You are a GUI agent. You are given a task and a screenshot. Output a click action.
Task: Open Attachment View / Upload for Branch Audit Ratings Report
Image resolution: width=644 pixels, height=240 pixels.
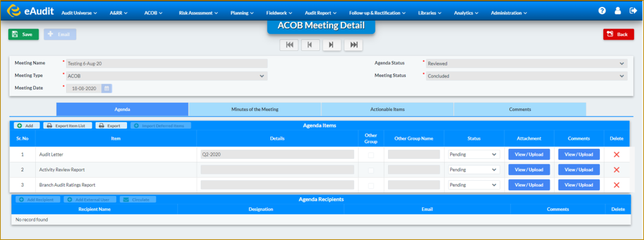[529, 185]
